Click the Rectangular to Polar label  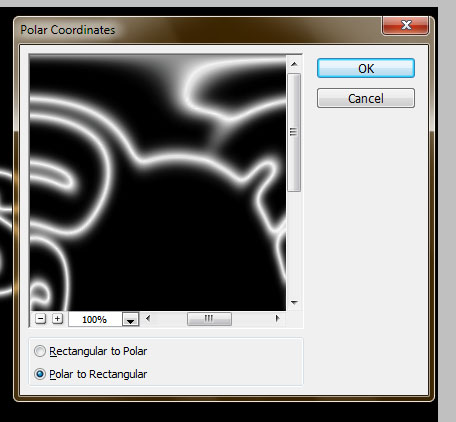click(x=98, y=351)
